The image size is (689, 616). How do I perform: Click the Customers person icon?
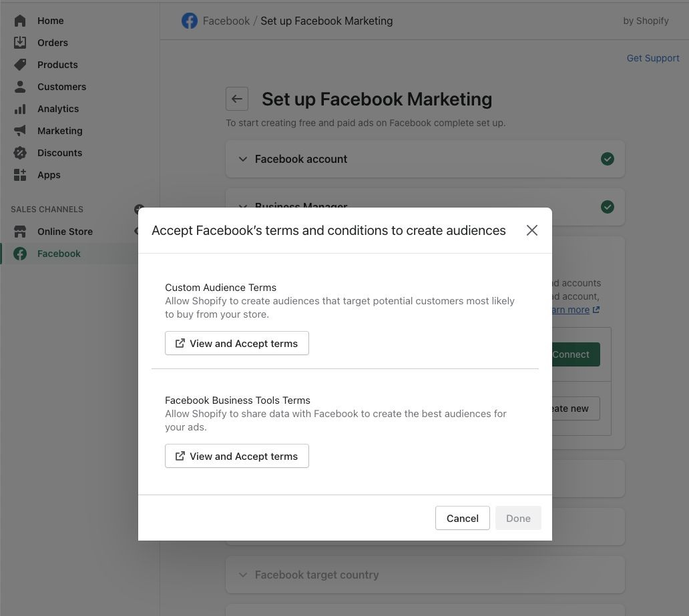pos(20,87)
